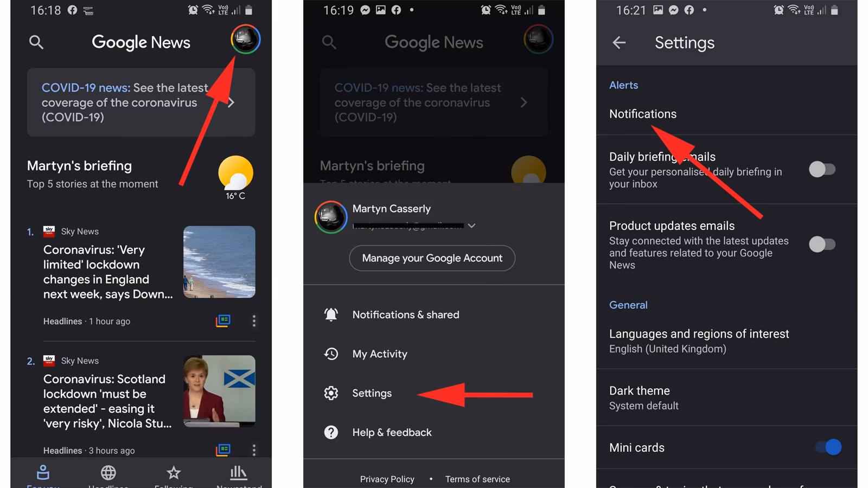Select Settings from the account menu
868x488 pixels.
coord(372,393)
